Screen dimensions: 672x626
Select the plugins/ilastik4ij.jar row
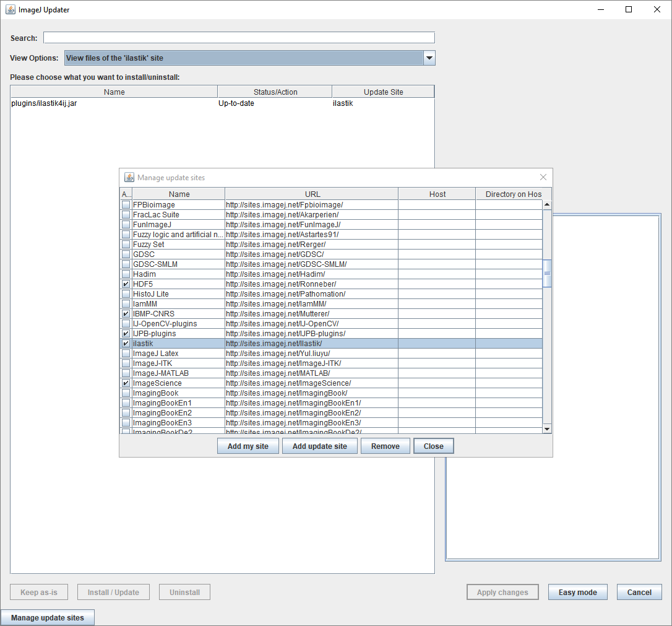point(114,103)
